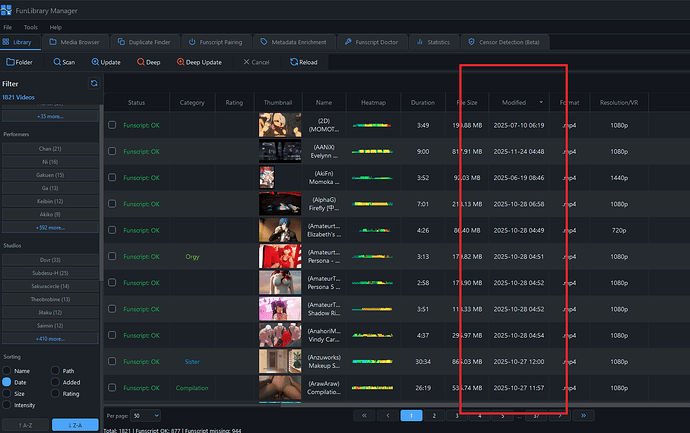Switch to the Funscript Doctor tab
This screenshot has width=690, height=433.
coord(371,42)
